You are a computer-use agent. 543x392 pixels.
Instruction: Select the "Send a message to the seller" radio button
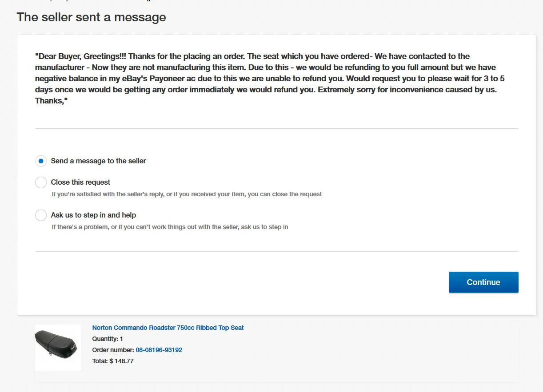(41, 161)
